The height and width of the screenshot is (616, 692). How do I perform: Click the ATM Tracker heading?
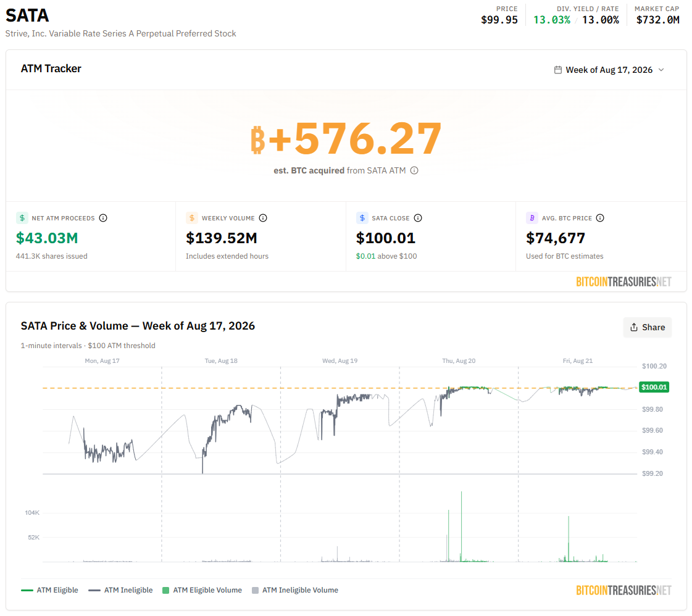click(51, 69)
